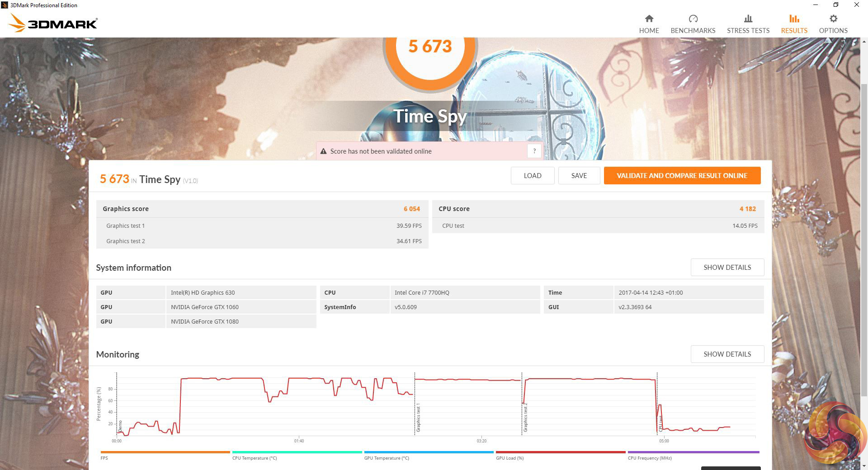Viewport: 868px width, 470px height.
Task: Click the Time Spy banner title
Action: click(x=430, y=116)
